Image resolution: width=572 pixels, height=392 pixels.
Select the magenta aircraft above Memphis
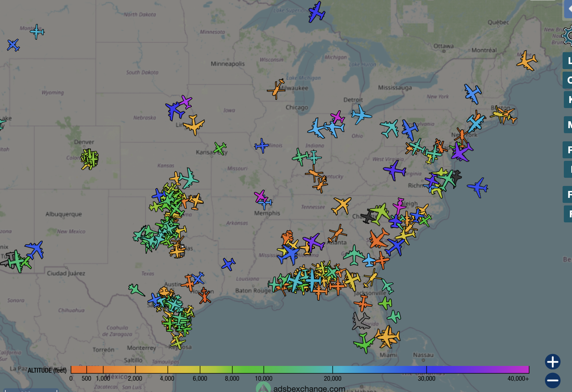(260, 196)
